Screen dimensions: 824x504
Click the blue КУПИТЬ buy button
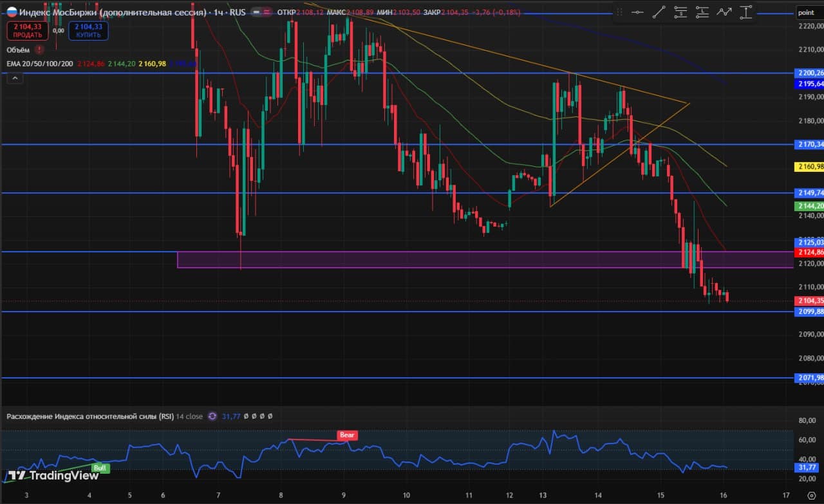pos(89,30)
